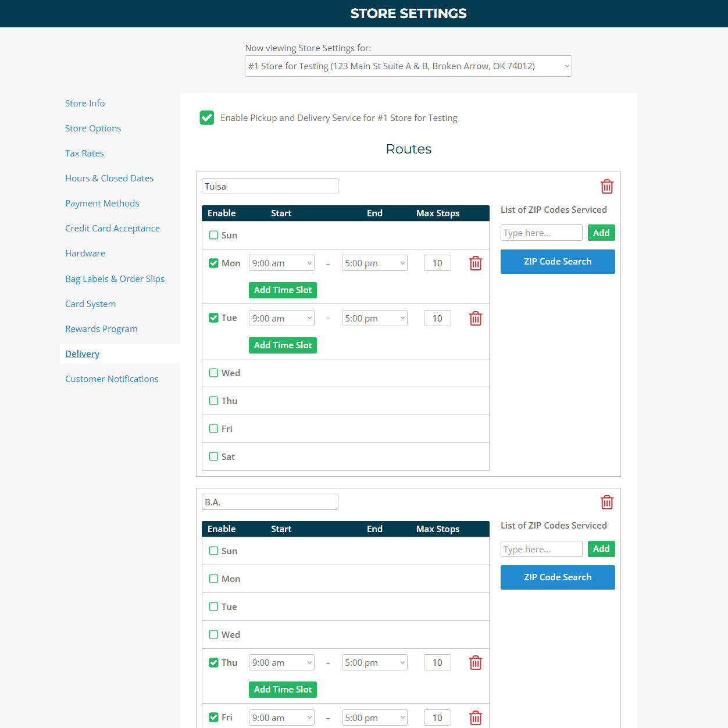Enable Monday for B.A. route
This screenshot has height=728, width=728.
[213, 579]
